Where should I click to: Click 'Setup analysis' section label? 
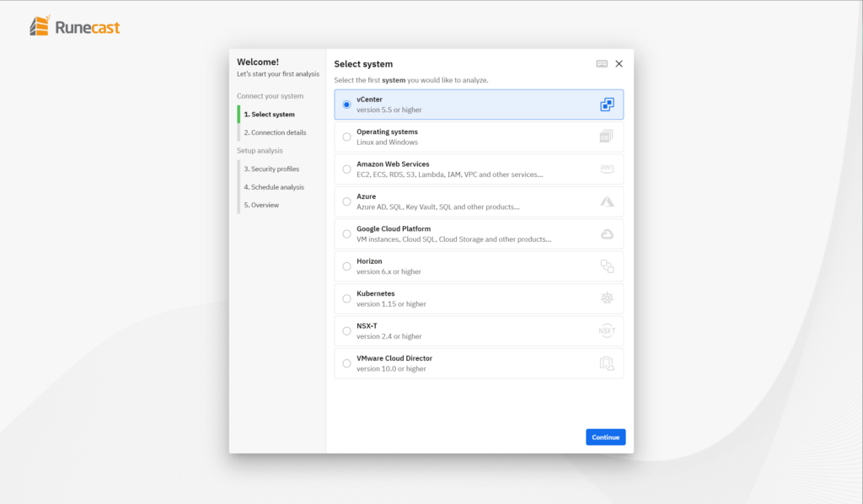pos(260,151)
